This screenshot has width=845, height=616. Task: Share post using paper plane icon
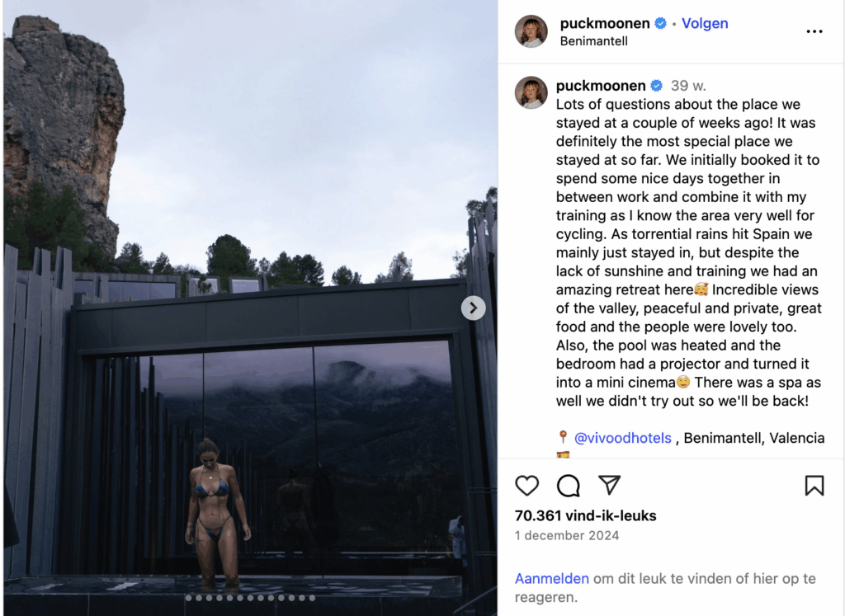click(610, 485)
